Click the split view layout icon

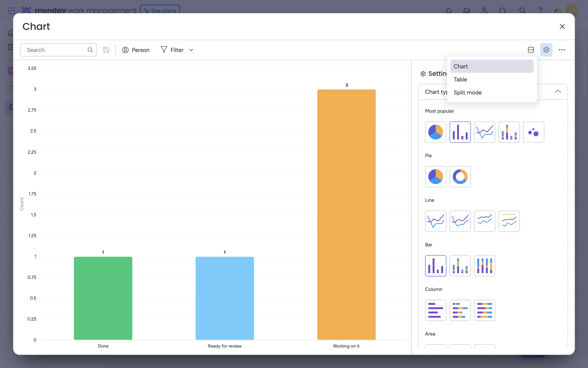pos(531,50)
